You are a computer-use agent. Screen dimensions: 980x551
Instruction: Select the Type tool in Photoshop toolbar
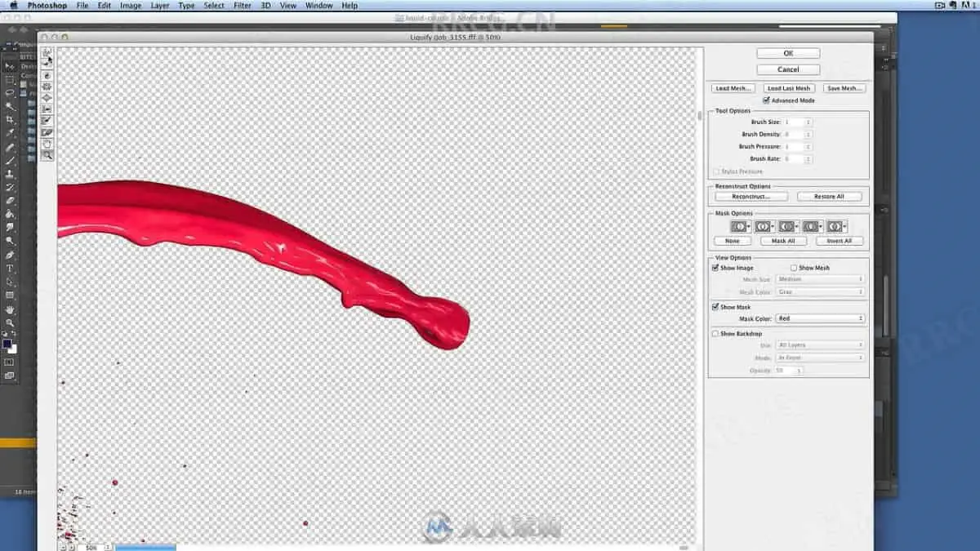(10, 268)
